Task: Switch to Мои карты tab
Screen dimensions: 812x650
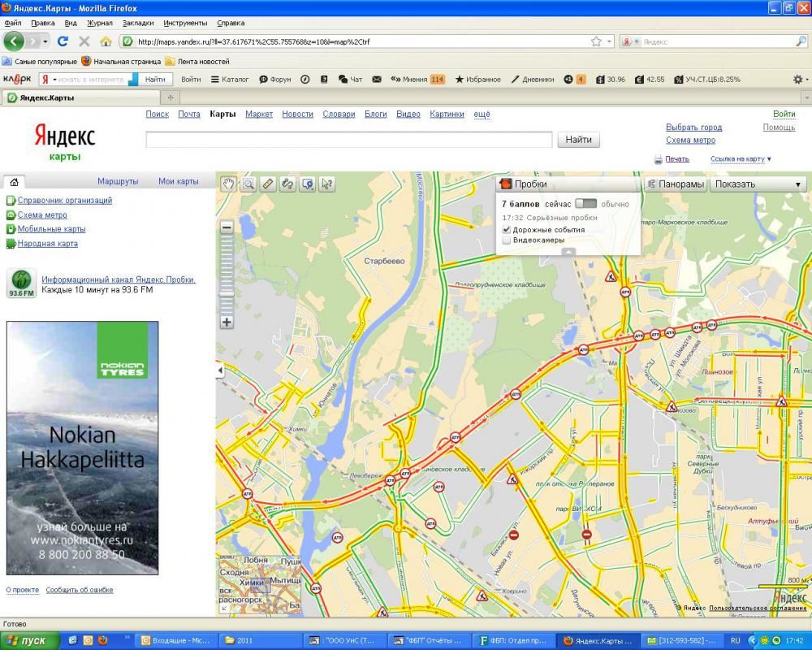Action: click(x=179, y=181)
